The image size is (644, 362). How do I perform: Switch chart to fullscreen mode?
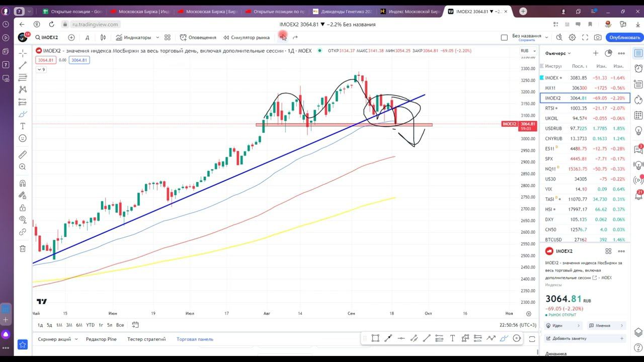click(585, 37)
